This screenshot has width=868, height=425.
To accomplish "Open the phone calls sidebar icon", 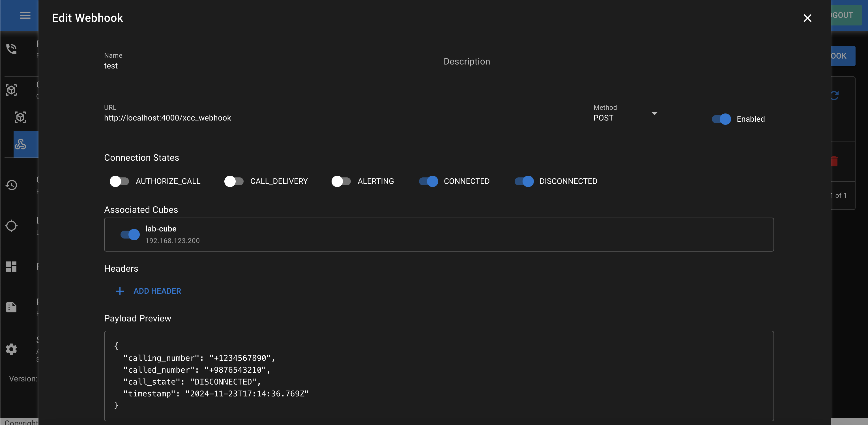I will [11, 49].
